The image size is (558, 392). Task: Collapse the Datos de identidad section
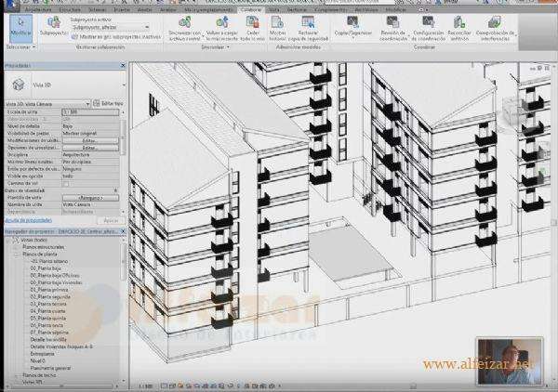coord(115,190)
